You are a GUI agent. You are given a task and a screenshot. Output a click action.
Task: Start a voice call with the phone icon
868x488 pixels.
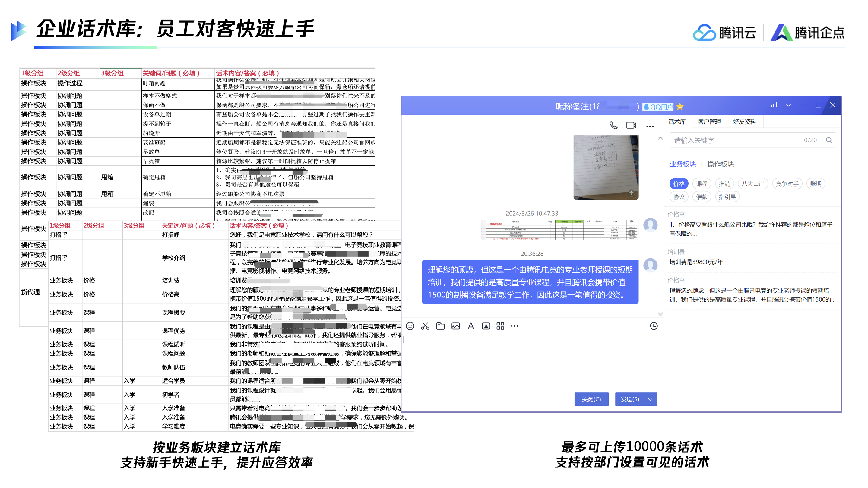coord(613,125)
